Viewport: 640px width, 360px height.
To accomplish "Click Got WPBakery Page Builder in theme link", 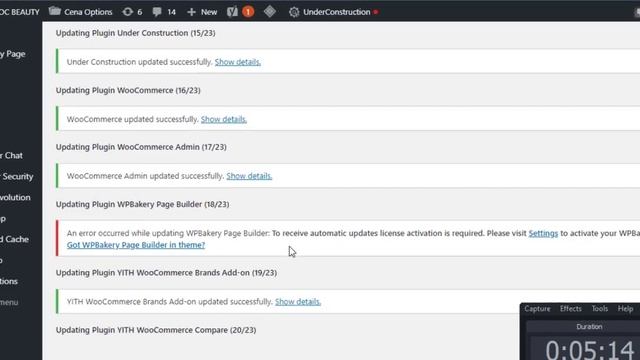I will (136, 245).
